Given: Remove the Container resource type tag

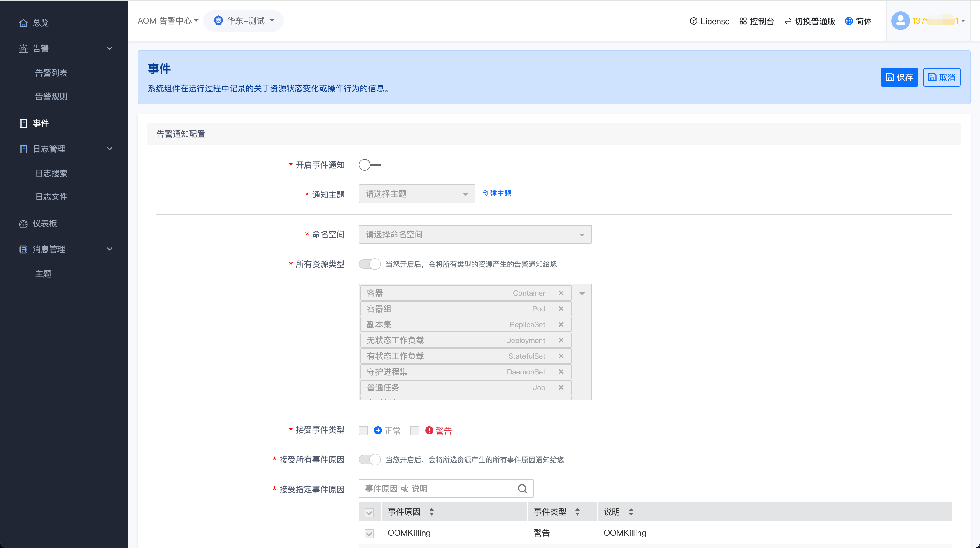Looking at the screenshot, I should tap(561, 293).
